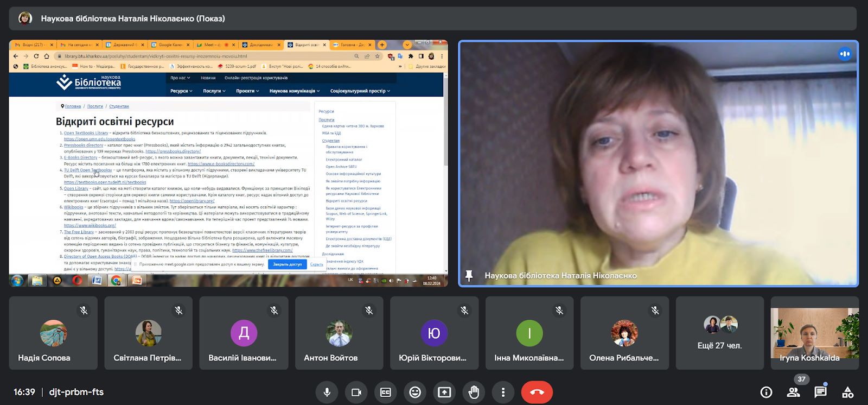This screenshot has height=405, width=868.
Task: Open the Новини menu item
Action: [208, 78]
